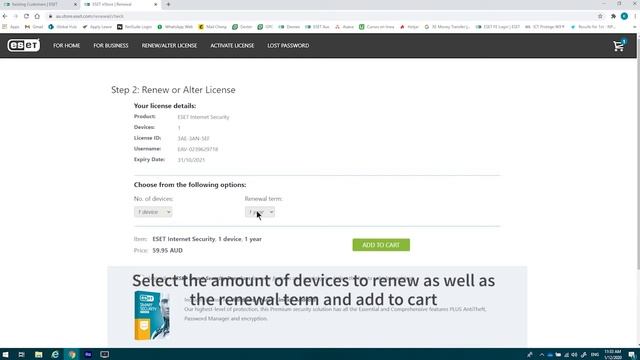Open the FOR BUSINESS menu
Viewport: 640px width, 360px height.
(111, 46)
